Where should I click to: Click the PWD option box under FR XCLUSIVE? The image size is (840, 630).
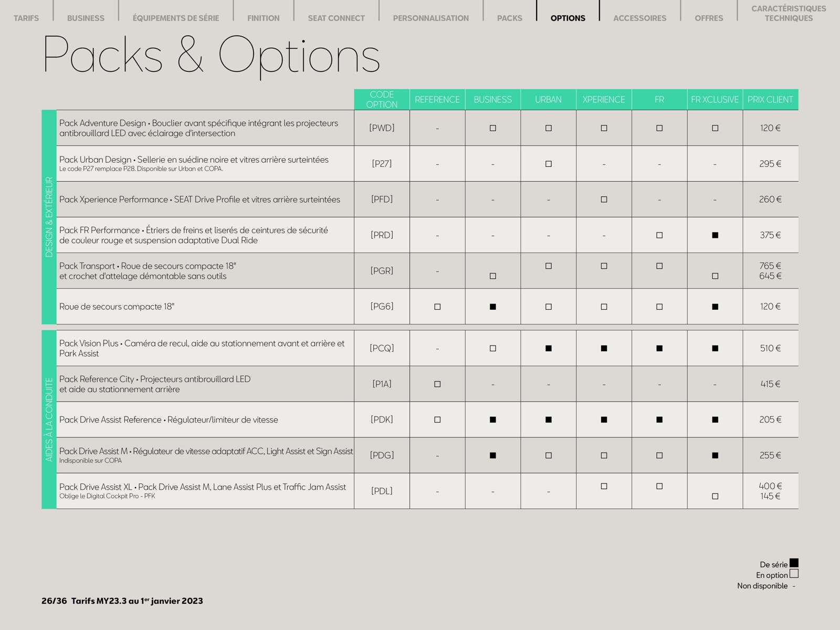click(715, 128)
